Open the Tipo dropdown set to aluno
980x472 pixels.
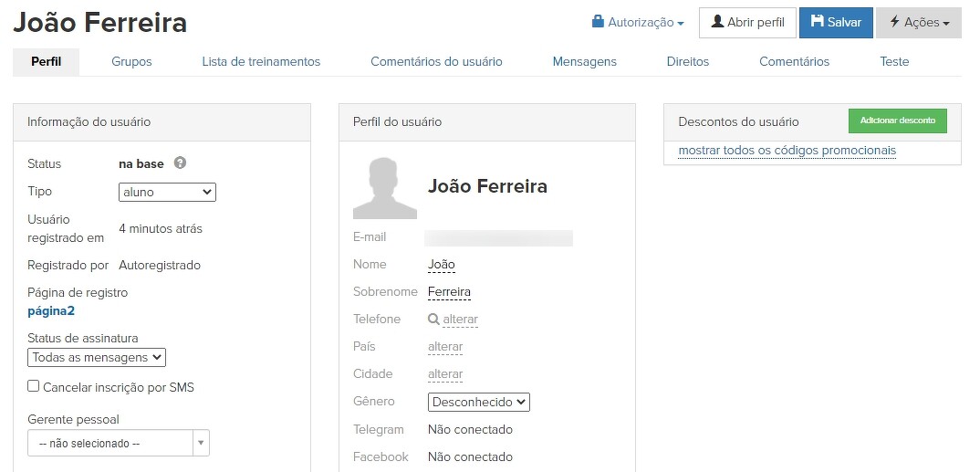pyautogui.click(x=167, y=192)
